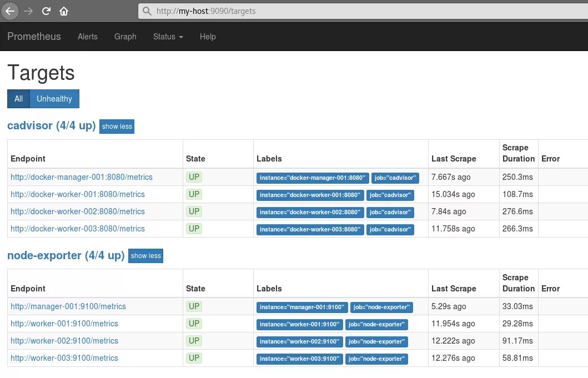
Task: Open worker-001:9100/metrics endpoint link
Action: click(64, 324)
